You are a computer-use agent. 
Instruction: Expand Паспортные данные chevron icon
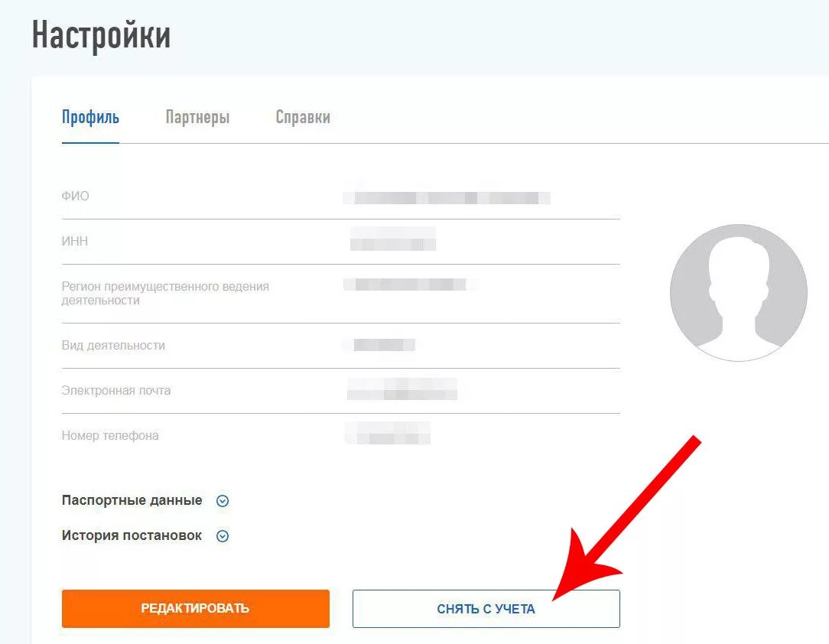click(x=223, y=501)
